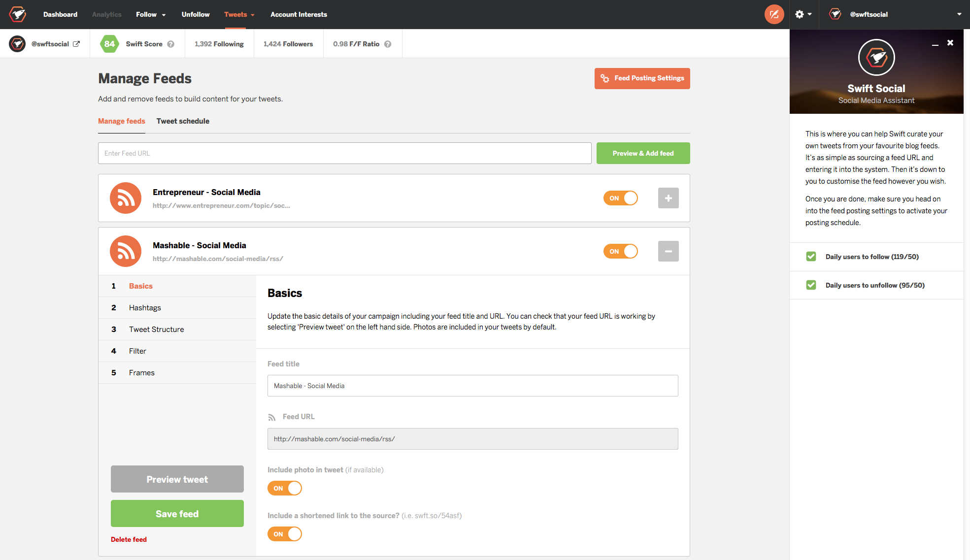Expand the account dropdown next to @swftsocial
The image size is (970, 560).
959,14
